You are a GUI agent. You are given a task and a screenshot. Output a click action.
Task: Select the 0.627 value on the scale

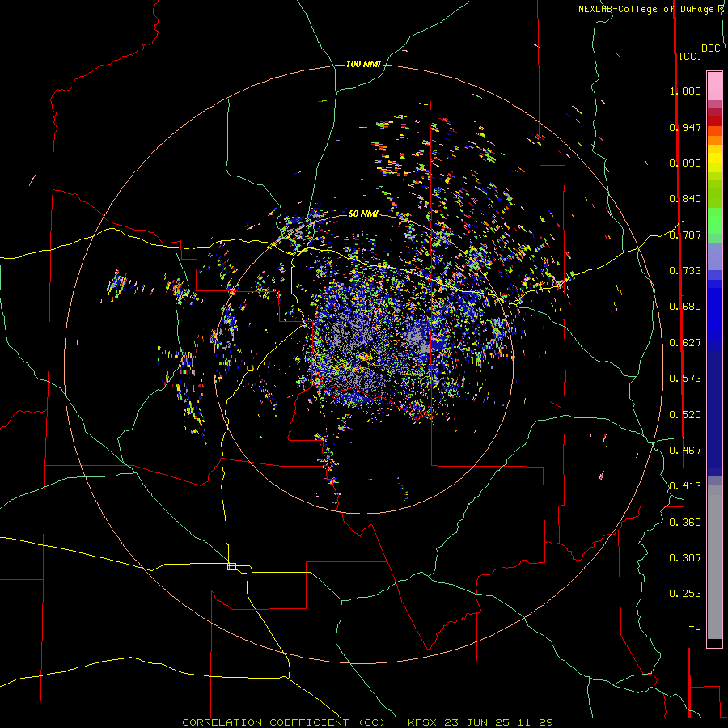point(685,343)
